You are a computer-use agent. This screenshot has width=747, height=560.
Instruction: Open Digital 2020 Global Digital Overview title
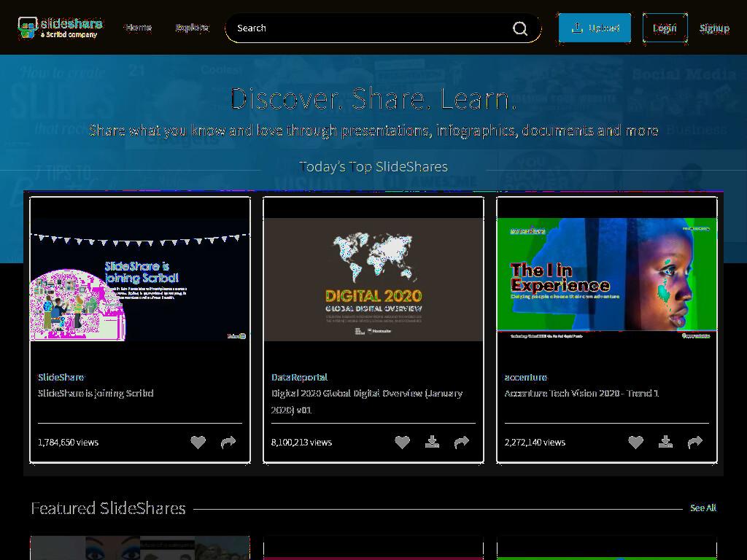(367, 402)
